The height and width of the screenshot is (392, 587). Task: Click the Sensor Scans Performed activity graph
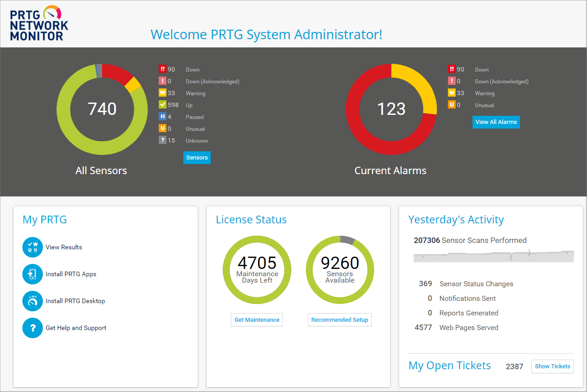coord(493,256)
